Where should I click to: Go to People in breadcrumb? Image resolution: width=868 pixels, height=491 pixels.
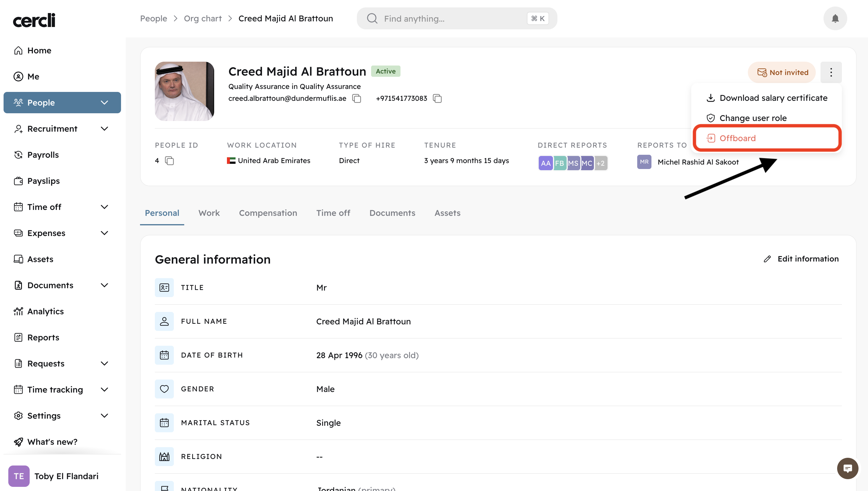tap(153, 19)
